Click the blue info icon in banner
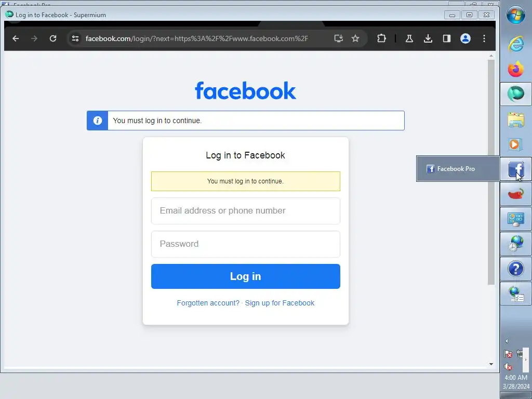This screenshot has width=532, height=399. coord(97,121)
